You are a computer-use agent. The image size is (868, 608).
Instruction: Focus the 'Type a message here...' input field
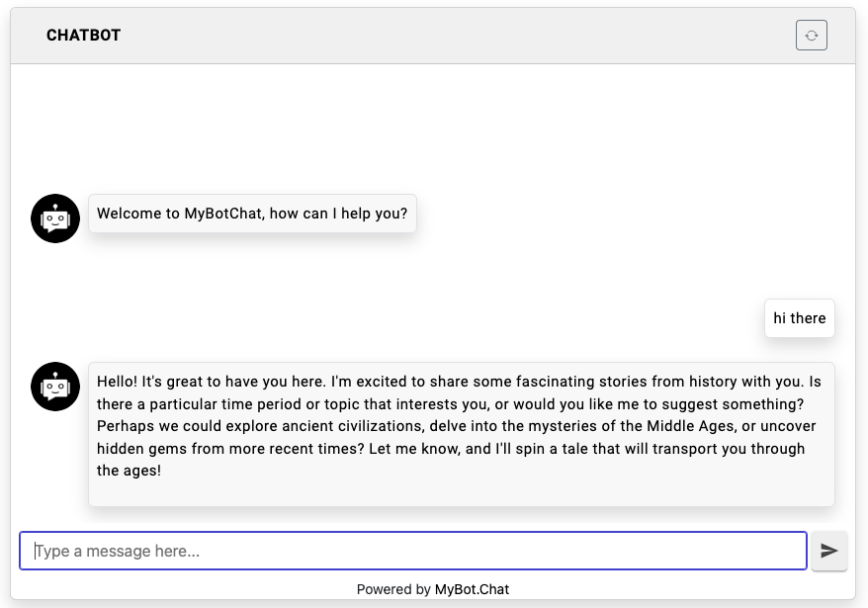(413, 551)
